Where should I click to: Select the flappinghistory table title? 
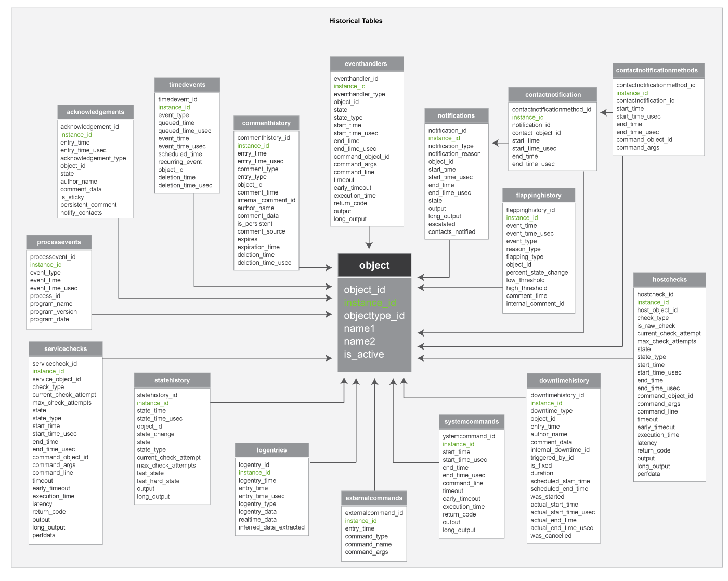(538, 195)
